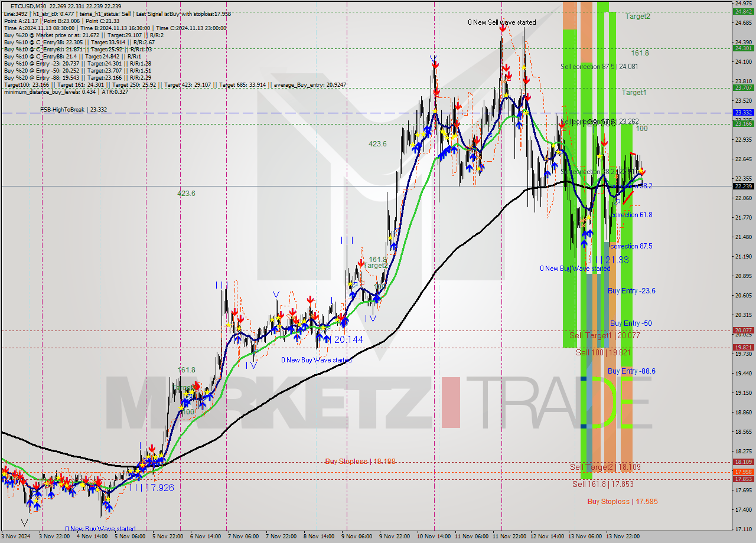
Task: Click the 'Buy Entry -23.6' label
Action: (631, 291)
